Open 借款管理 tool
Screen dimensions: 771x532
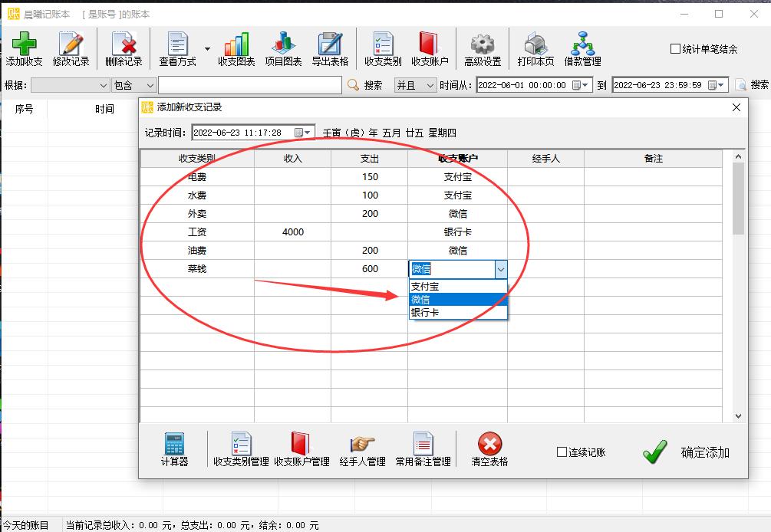pos(583,48)
